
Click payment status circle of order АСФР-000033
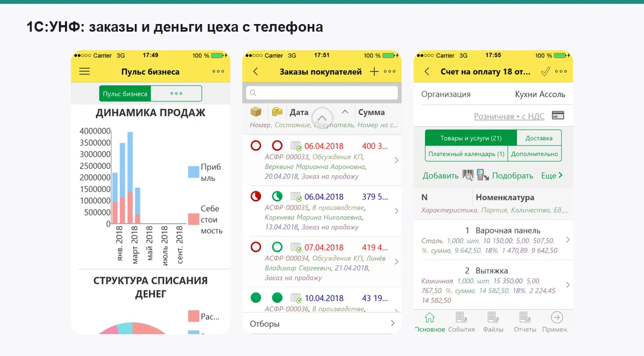277,146
